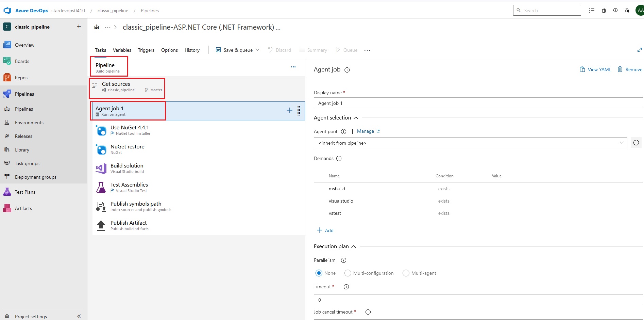This screenshot has width=644, height=320.
Task: Click Save & queue button
Action: (235, 50)
